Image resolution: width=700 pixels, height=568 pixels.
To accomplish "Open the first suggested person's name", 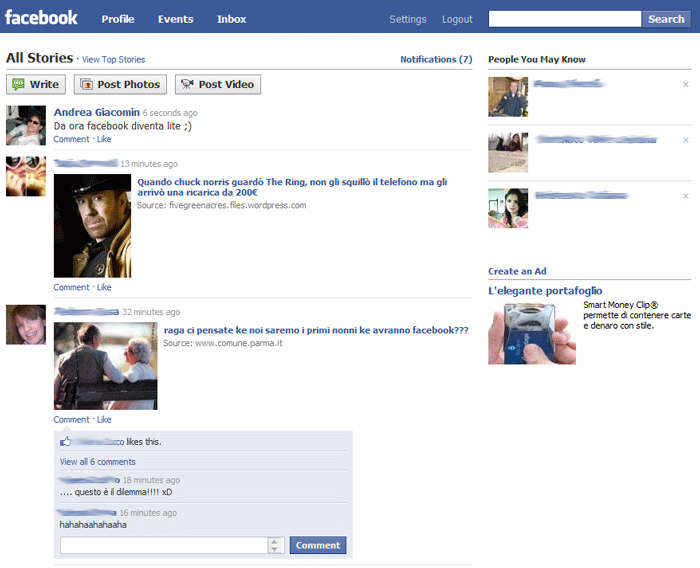I will click(569, 84).
